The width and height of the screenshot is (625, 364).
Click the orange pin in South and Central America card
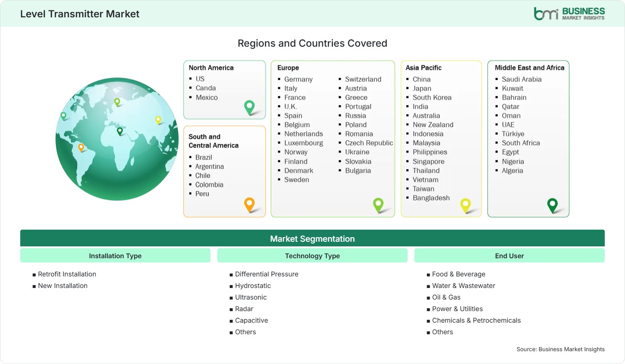(x=249, y=205)
